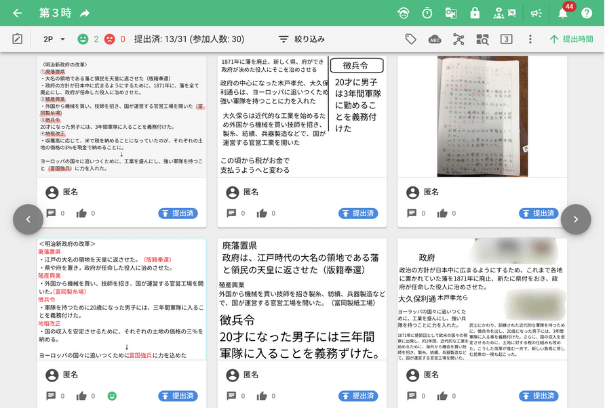Screen dimensions: 605x420
Task: Go to next page with right arrow
Action: [x=576, y=218]
